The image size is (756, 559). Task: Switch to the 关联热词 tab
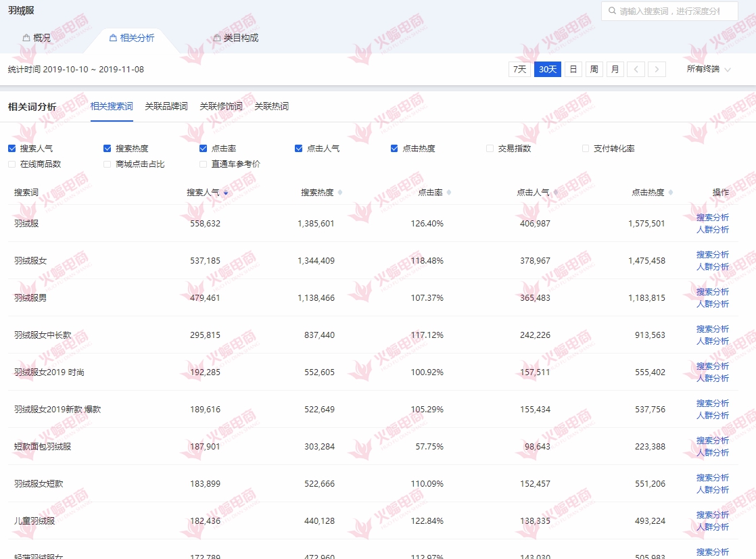point(271,106)
